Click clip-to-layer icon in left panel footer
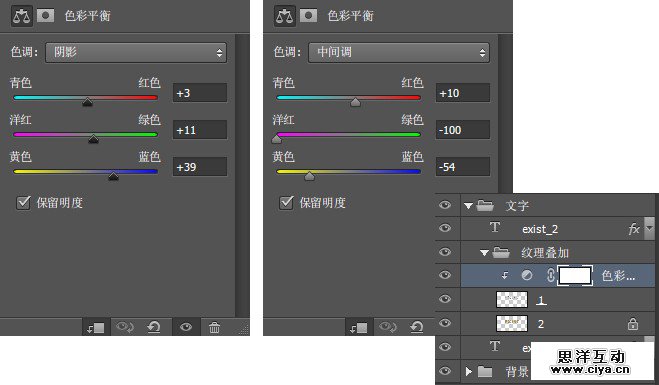Viewport: 659px width, 385px height. point(96,327)
